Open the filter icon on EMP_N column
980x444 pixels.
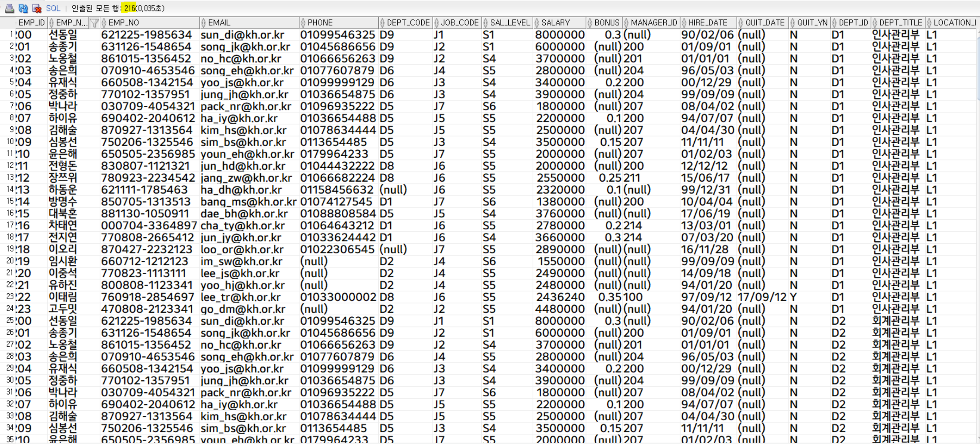click(94, 23)
